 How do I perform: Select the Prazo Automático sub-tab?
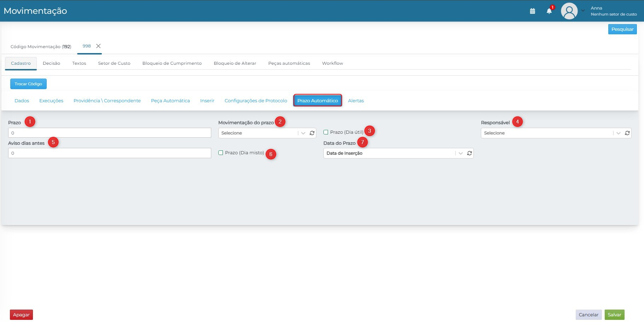[x=318, y=100]
